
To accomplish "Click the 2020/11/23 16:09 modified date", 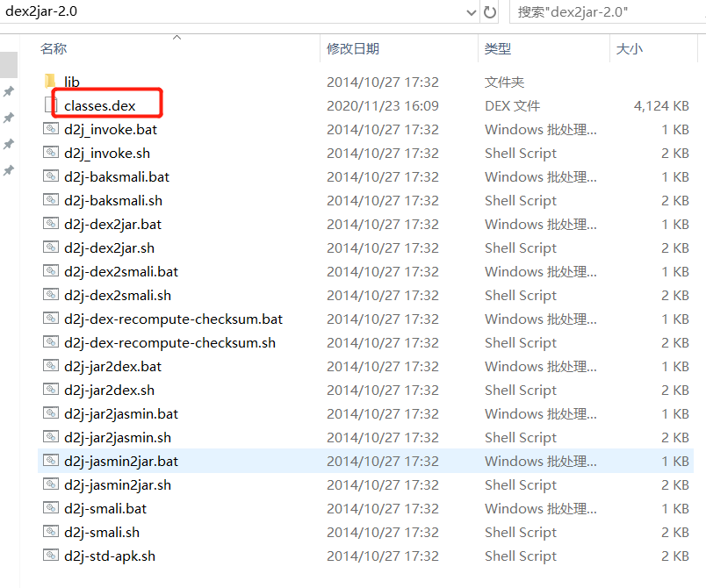I will (x=383, y=105).
